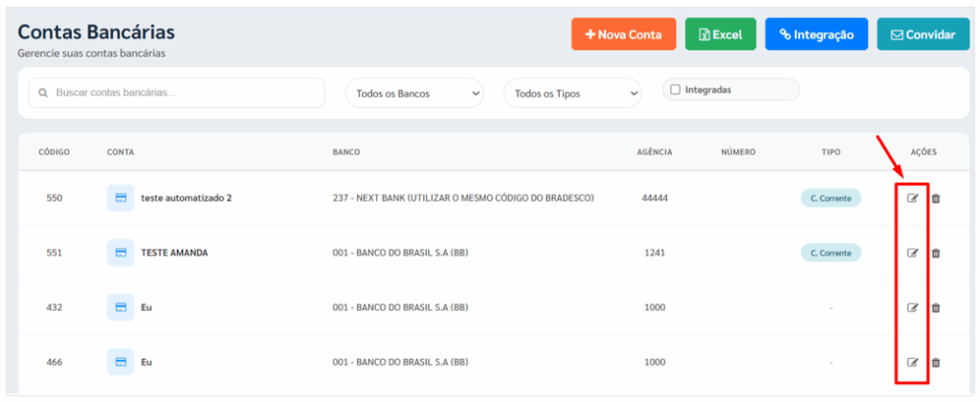Click the CÓDIGO column header
Viewport: 980px width, 402px height.
(54, 152)
